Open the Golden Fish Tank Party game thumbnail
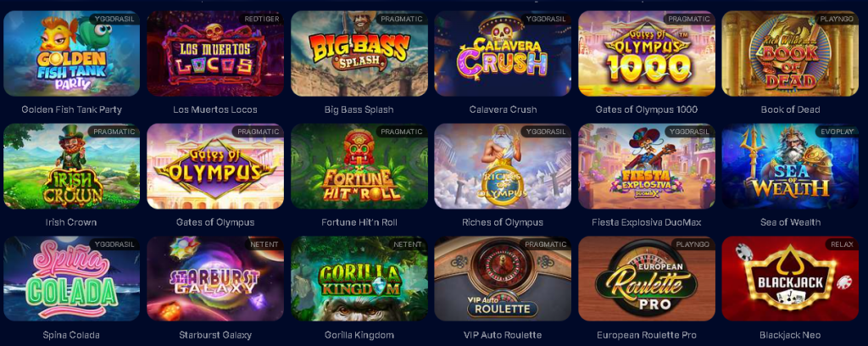Image resolution: width=868 pixels, height=346 pixels. [x=71, y=53]
